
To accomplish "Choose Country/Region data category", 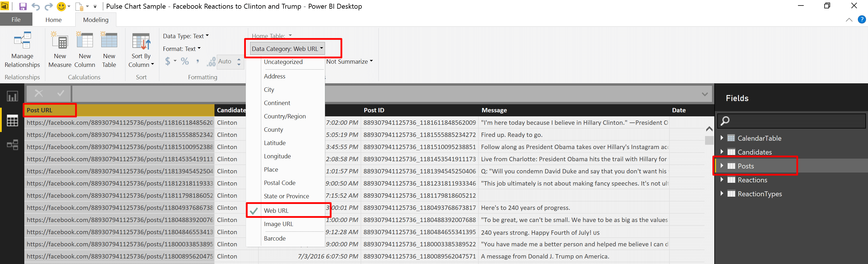I will [285, 116].
